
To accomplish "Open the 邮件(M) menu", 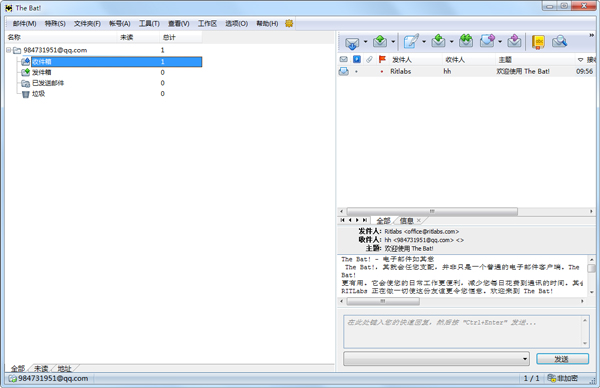I will [x=24, y=24].
